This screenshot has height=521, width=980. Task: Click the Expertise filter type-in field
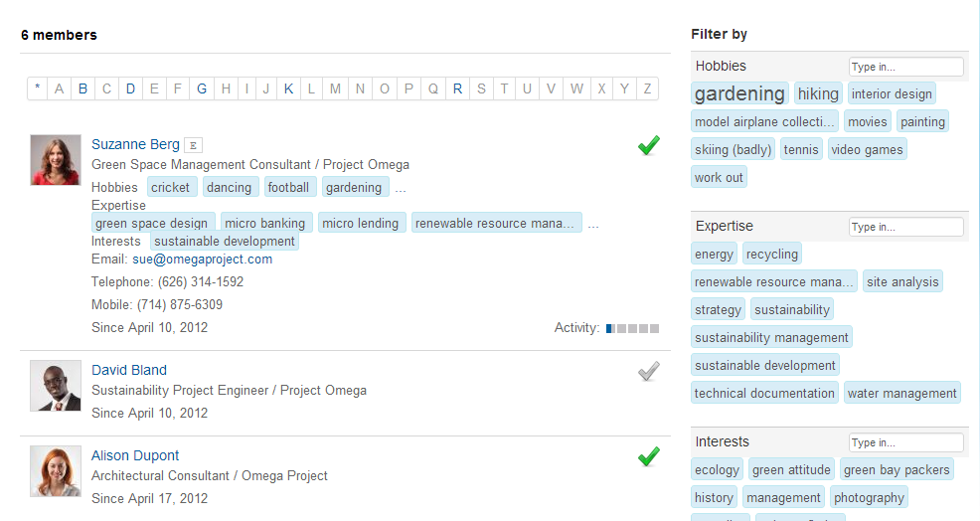[905, 227]
